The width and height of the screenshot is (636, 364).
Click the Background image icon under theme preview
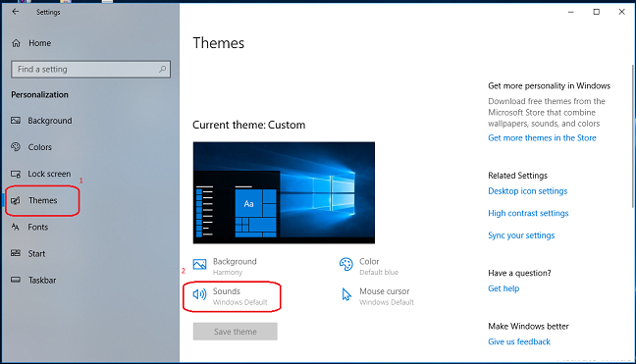[x=199, y=264]
